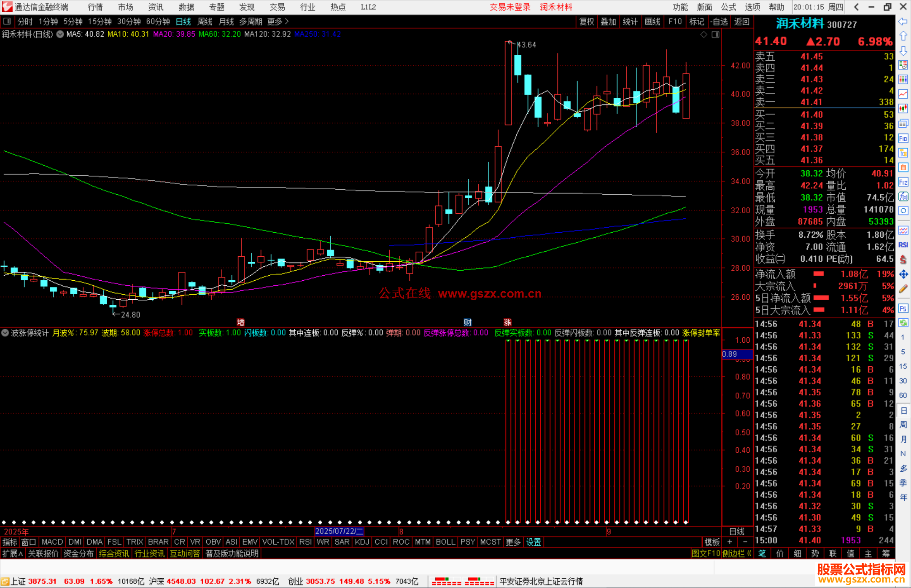Viewport: 911px width, 588px height.
Task: Click 交易未登录 login link
Action: (510, 7)
